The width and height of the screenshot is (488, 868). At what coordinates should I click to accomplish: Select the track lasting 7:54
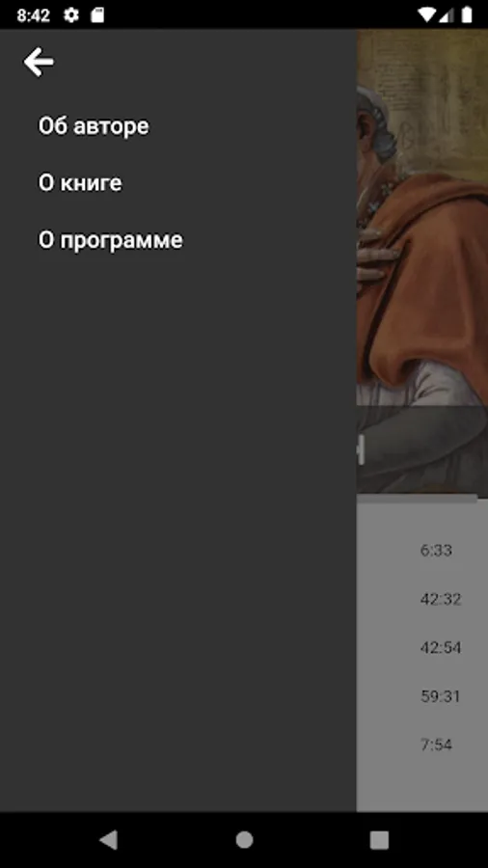click(x=422, y=745)
